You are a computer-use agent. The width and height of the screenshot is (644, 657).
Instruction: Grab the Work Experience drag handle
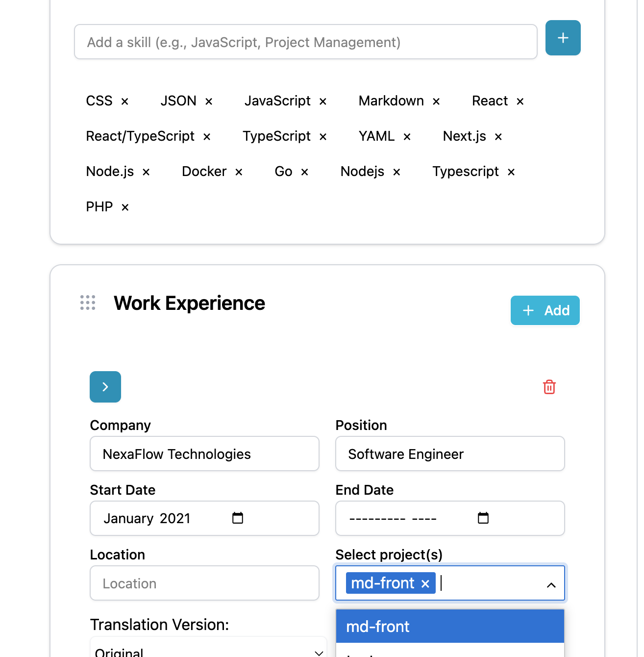[x=87, y=303]
